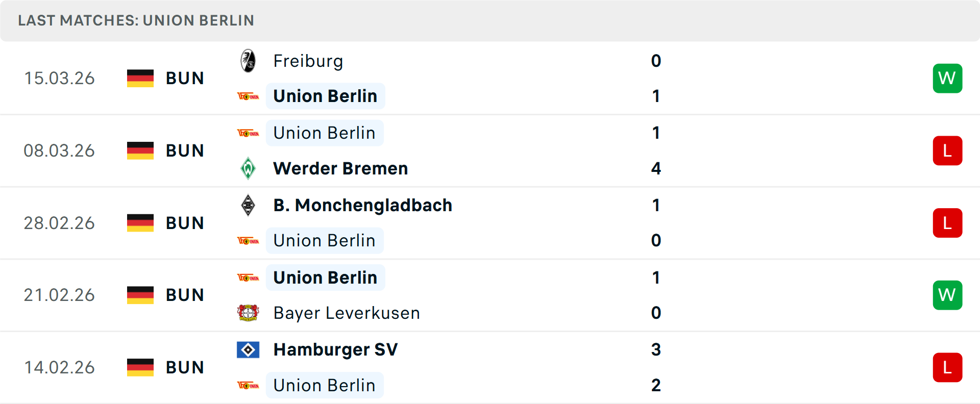
Task: Click the Hamburger SV crest icon
Action: click(248, 350)
